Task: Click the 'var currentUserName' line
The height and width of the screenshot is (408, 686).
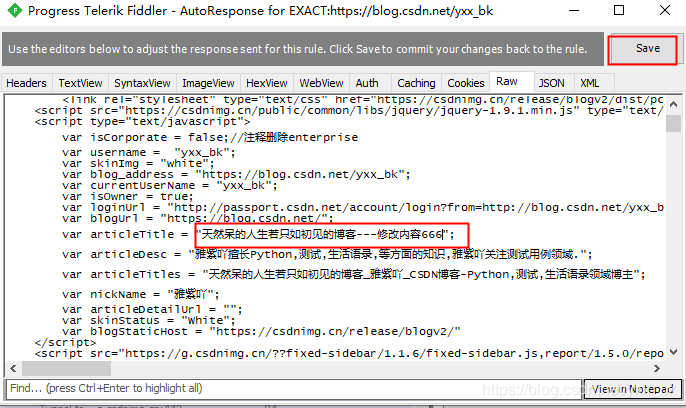Action: click(x=170, y=186)
